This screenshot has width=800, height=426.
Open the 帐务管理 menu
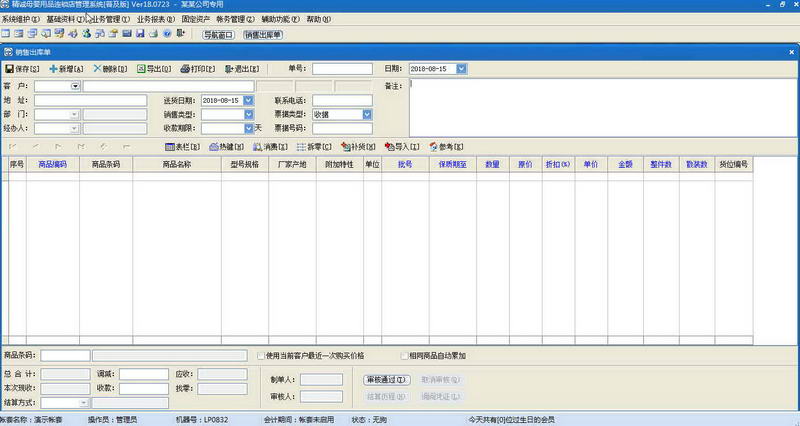235,19
